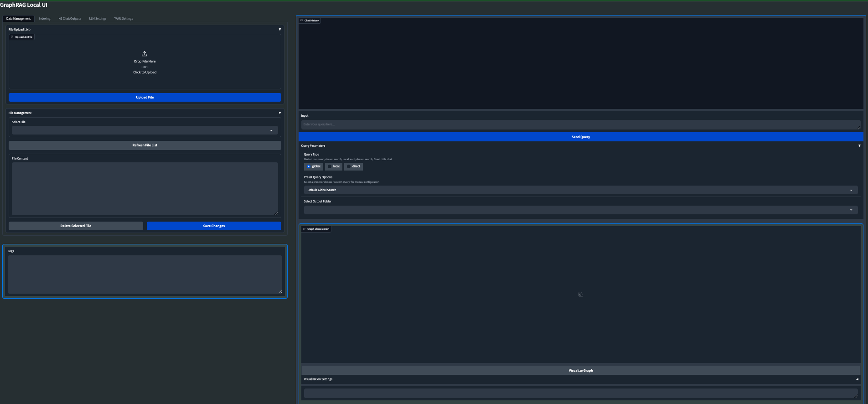Select the local query type
This screenshot has height=404, width=868.
(x=330, y=166)
